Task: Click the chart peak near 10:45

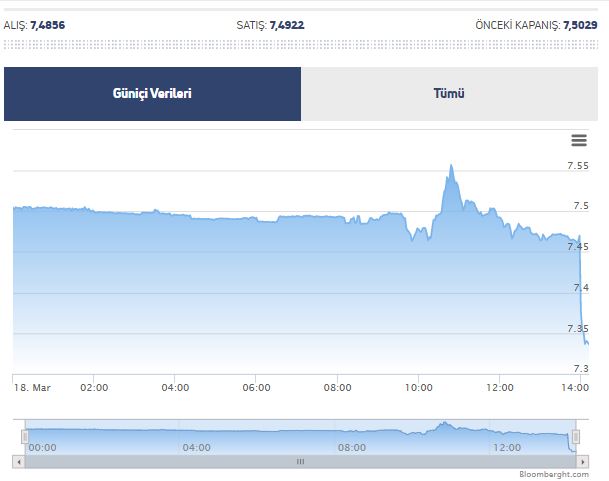Action: (451, 165)
